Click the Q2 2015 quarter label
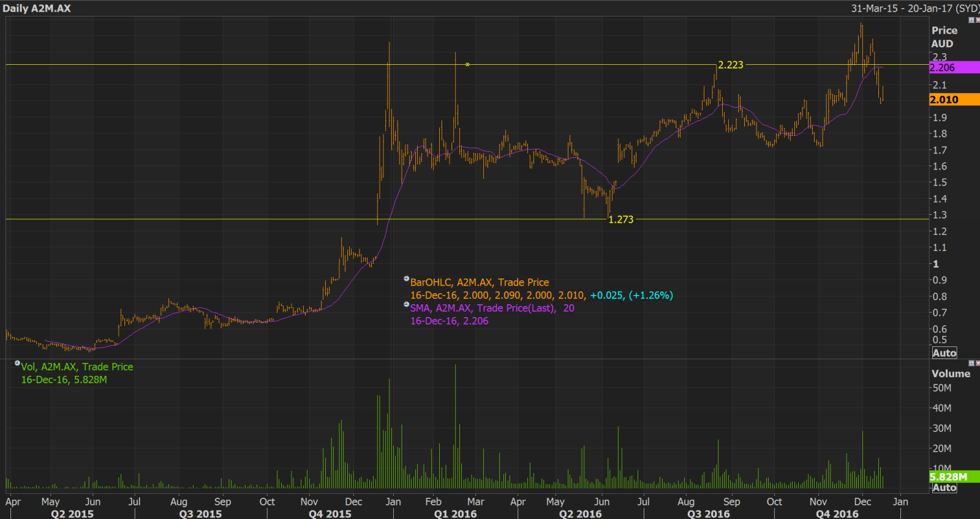Viewport: 980px width, 519px height. click(x=72, y=513)
